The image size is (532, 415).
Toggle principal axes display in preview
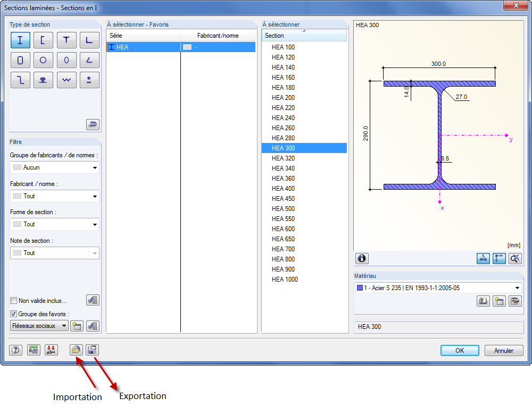(x=499, y=258)
